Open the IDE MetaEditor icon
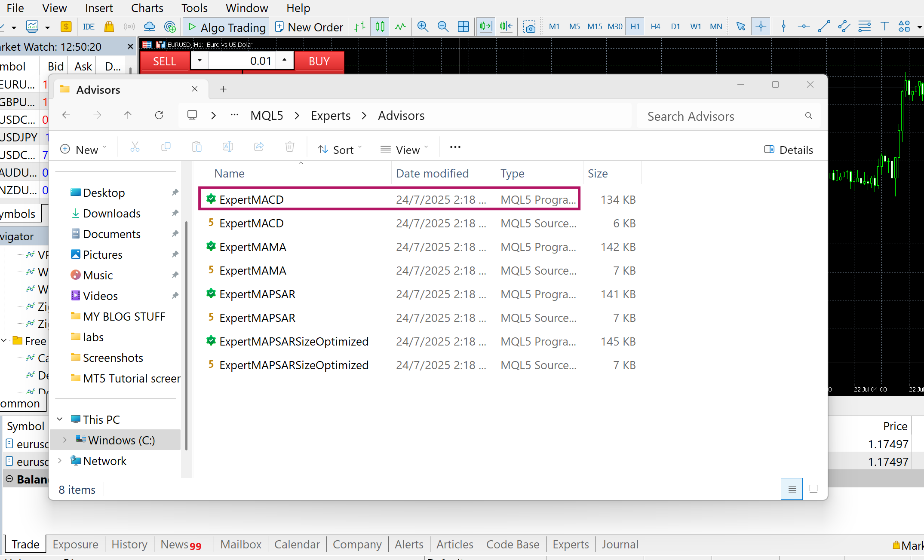The image size is (924, 560). (89, 27)
